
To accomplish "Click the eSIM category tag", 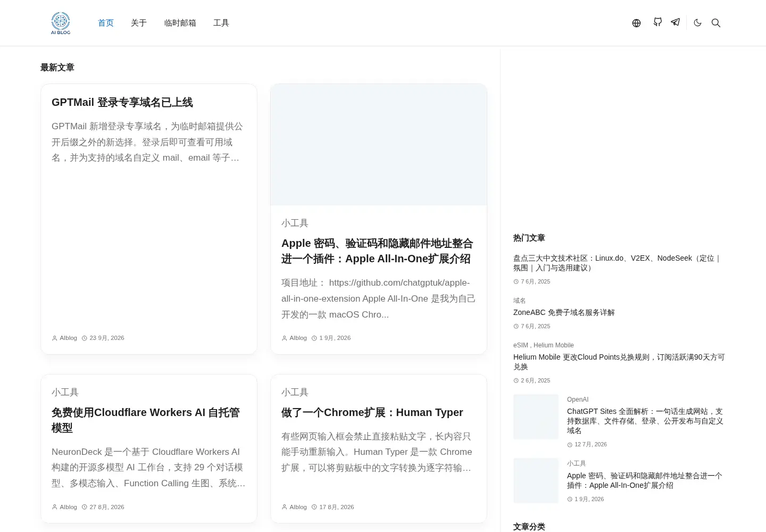I will 521,345.
